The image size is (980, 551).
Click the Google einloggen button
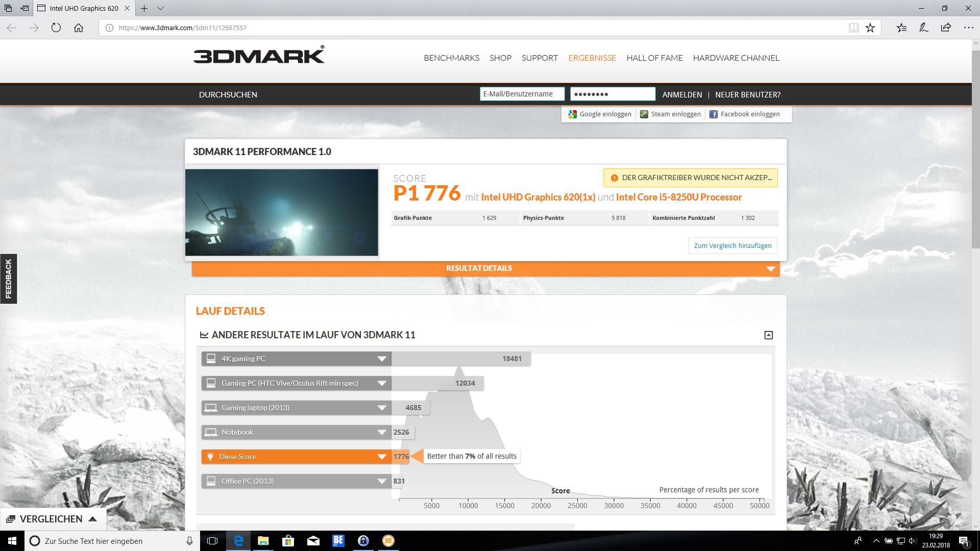600,114
